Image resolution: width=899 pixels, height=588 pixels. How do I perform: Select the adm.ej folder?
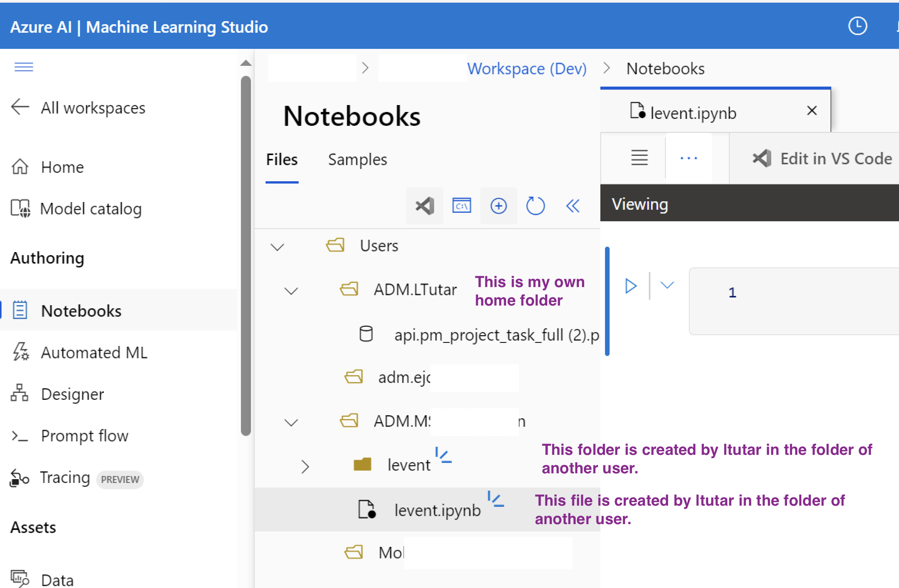[404, 377]
